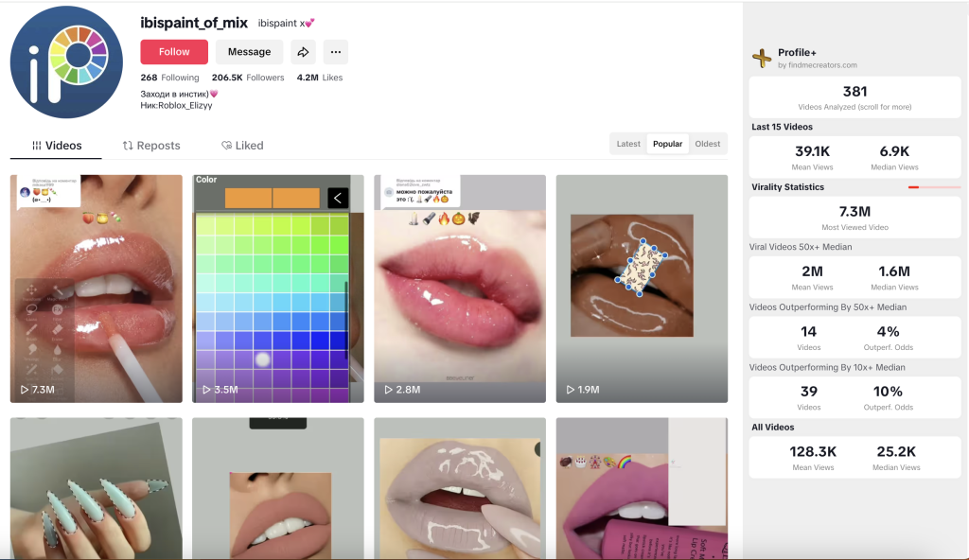The width and height of the screenshot is (969, 560).
Task: Open the three-dots more options menu
Action: click(335, 52)
